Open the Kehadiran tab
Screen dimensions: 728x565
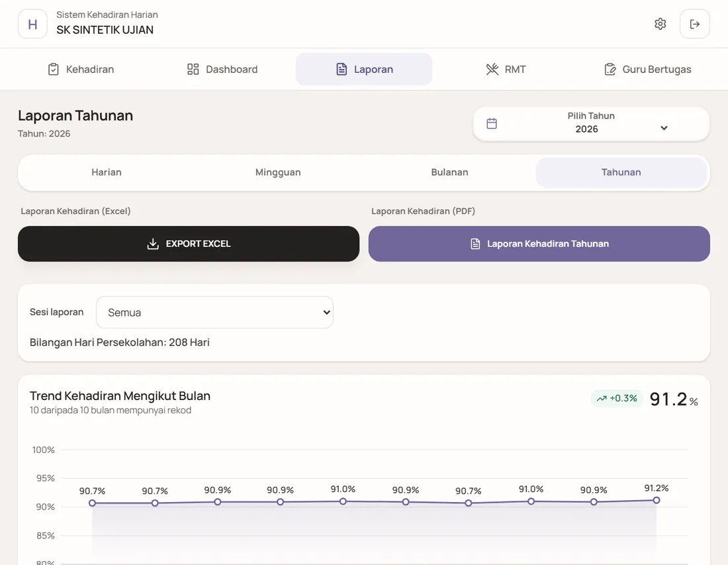click(81, 70)
